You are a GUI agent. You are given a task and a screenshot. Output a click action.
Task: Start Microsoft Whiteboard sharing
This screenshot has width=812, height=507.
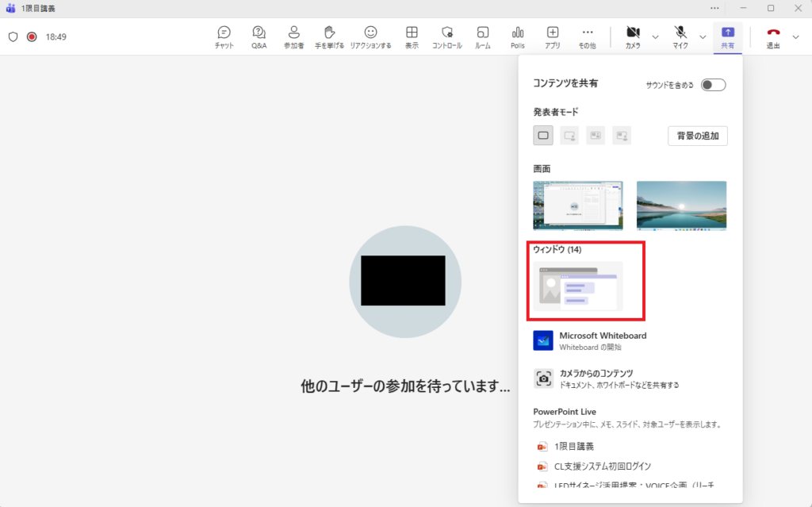tap(602, 340)
